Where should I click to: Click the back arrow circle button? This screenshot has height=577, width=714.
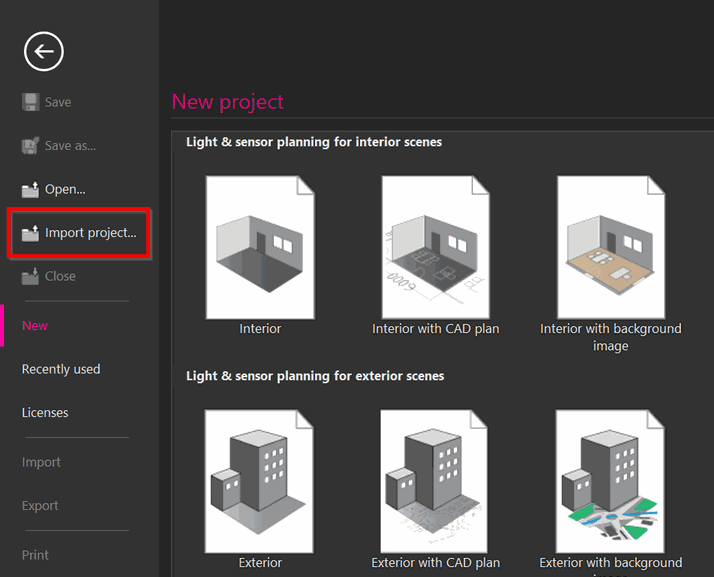point(44,51)
